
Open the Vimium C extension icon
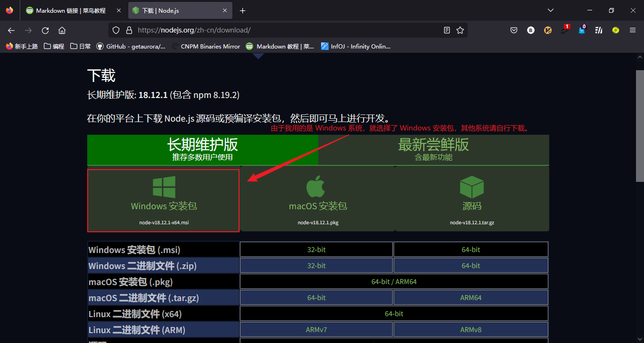tap(548, 30)
